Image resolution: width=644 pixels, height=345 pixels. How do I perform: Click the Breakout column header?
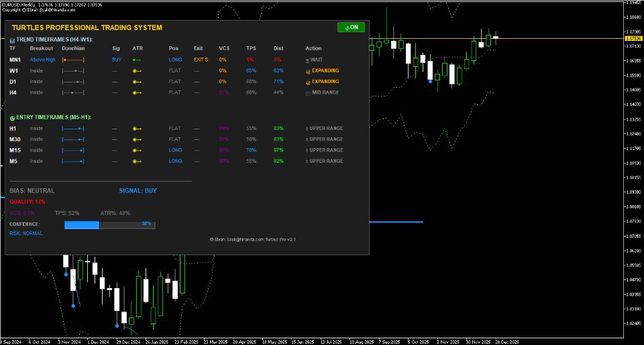(42, 48)
